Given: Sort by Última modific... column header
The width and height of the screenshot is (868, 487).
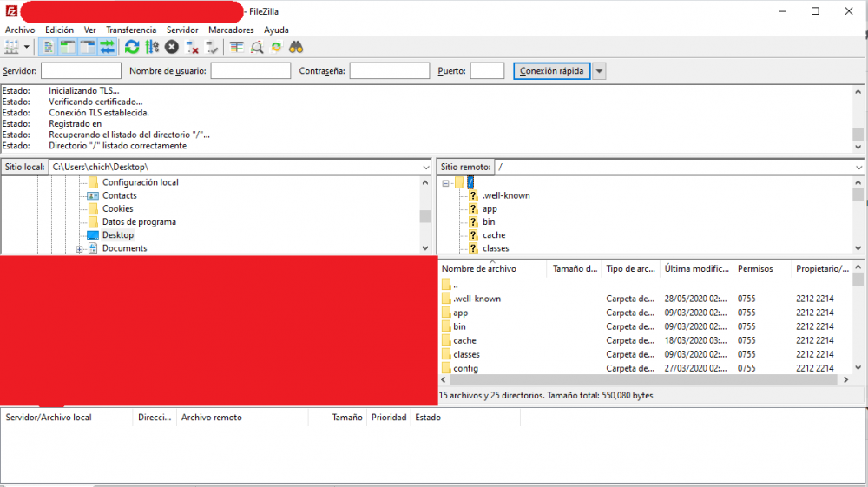Looking at the screenshot, I should coord(696,268).
